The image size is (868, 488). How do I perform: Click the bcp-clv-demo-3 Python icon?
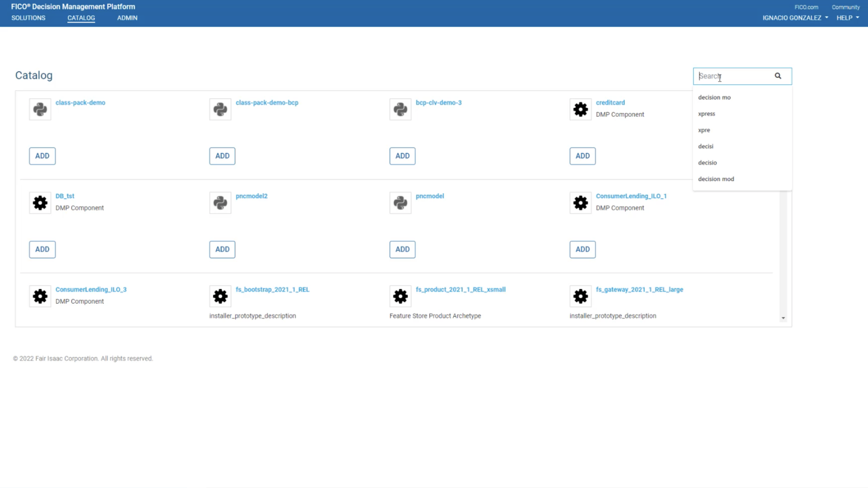tap(400, 109)
